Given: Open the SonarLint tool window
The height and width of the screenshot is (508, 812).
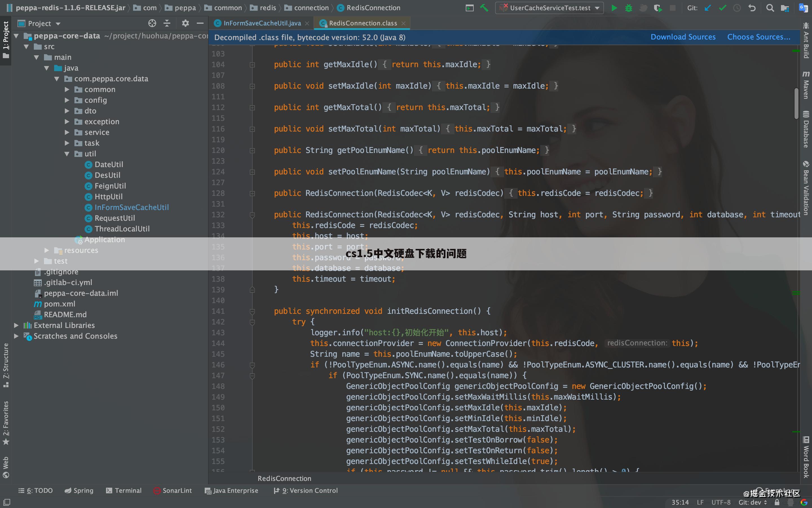Looking at the screenshot, I should pyautogui.click(x=173, y=491).
